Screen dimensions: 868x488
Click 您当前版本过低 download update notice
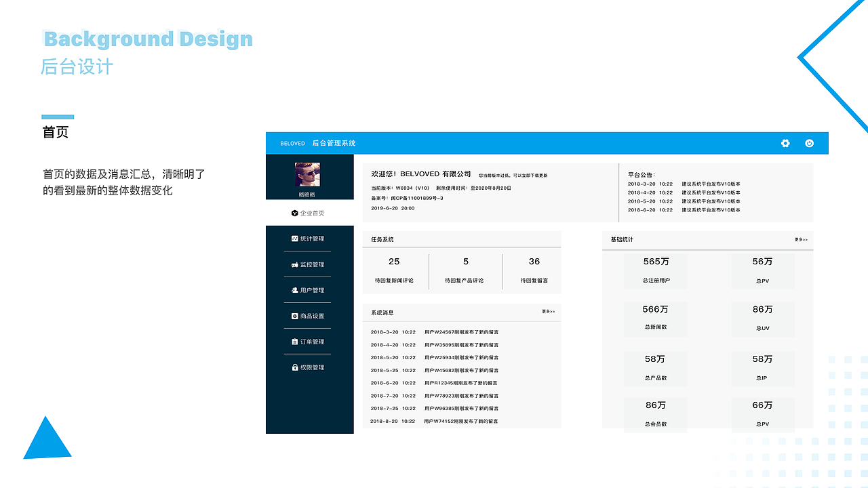coord(513,176)
